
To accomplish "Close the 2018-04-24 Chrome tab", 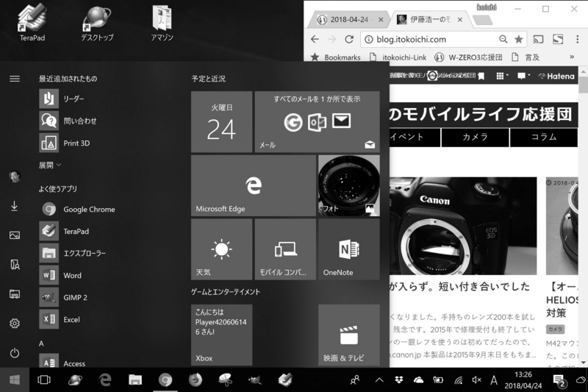I will coord(381,20).
